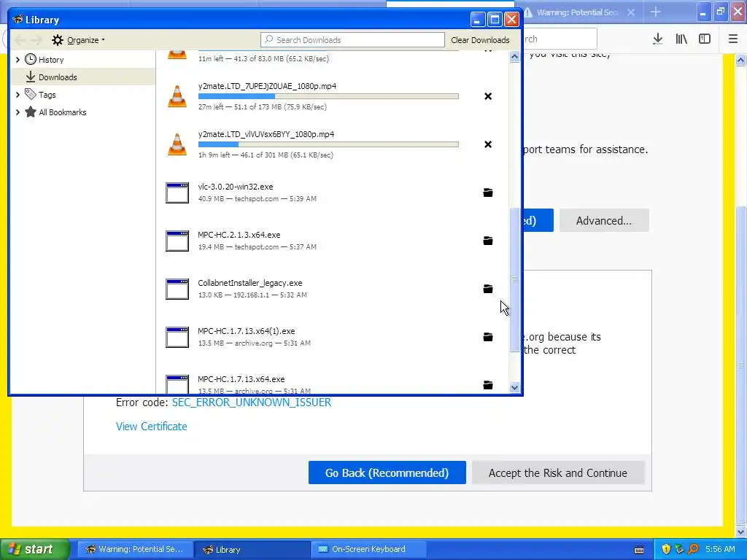This screenshot has height=560, width=747.
Task: Cancel the y2mate vlVUVsx6BYY download
Action: click(x=488, y=144)
